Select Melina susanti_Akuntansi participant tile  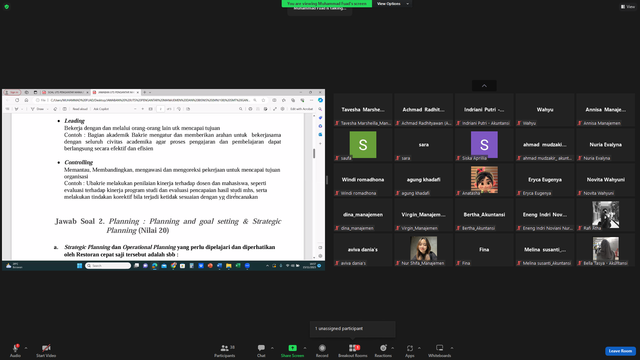[x=544, y=250]
